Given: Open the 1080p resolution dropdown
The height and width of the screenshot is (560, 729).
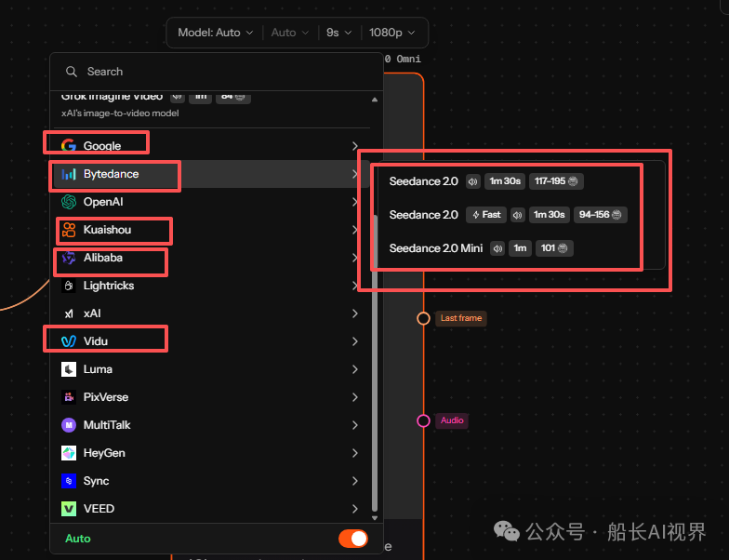Looking at the screenshot, I should pyautogui.click(x=391, y=33).
